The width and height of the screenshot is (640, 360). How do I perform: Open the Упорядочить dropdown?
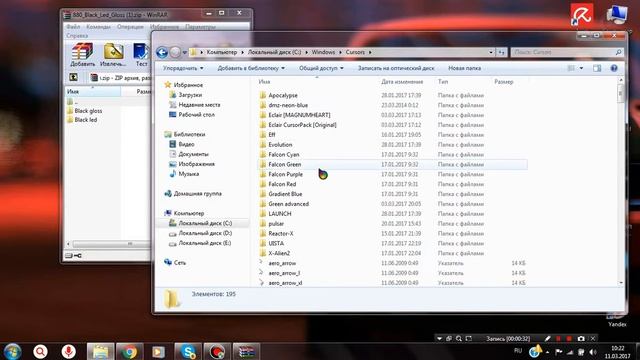(183, 68)
